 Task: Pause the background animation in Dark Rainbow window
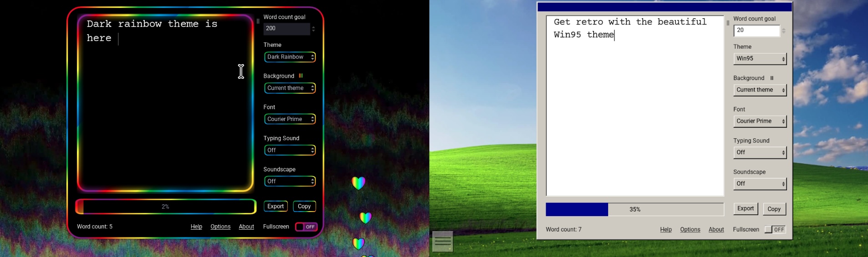click(301, 76)
